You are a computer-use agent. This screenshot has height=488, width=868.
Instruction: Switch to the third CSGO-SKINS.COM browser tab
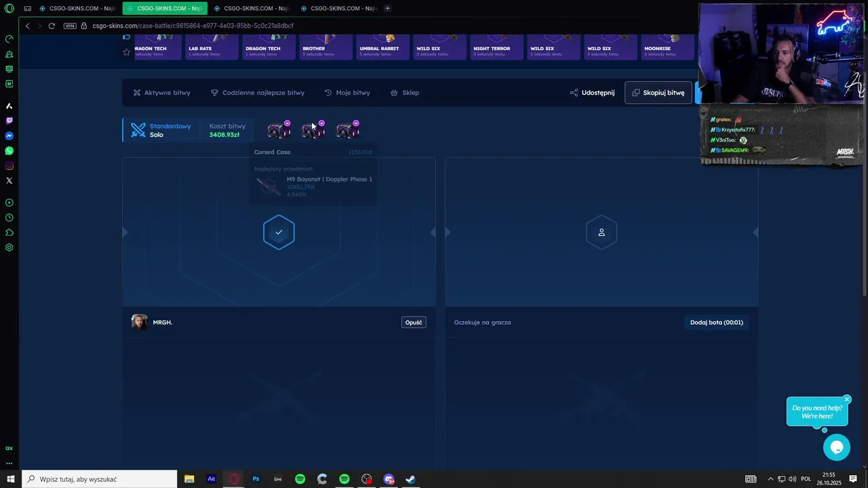(x=252, y=8)
